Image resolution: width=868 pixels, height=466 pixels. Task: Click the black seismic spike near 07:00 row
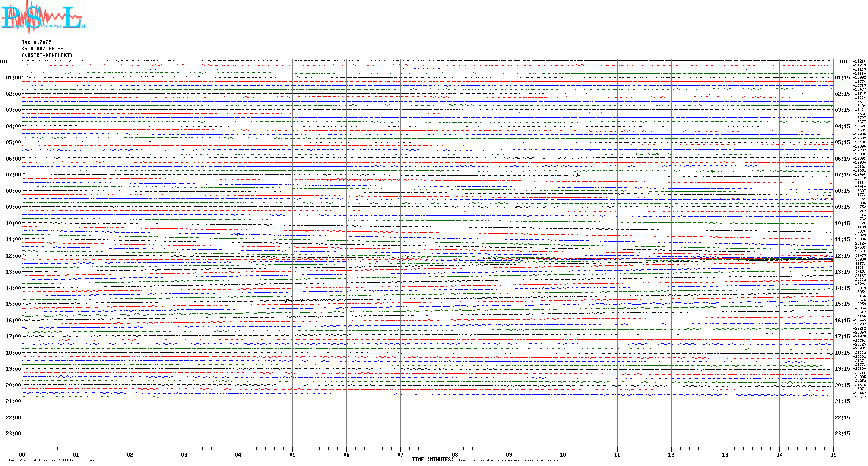pyautogui.click(x=577, y=175)
